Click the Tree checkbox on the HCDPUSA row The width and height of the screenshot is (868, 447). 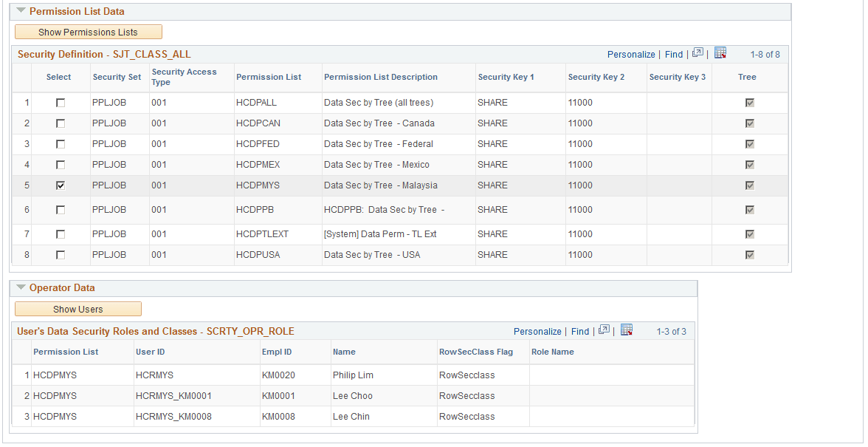[x=750, y=254]
